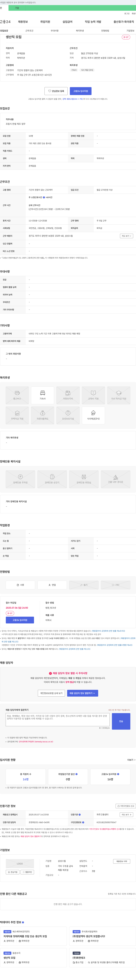Viewport: 136px width, 980px height.
Task: Jump to 근무조건 section tab
Action: pyautogui.click(x=29, y=31)
